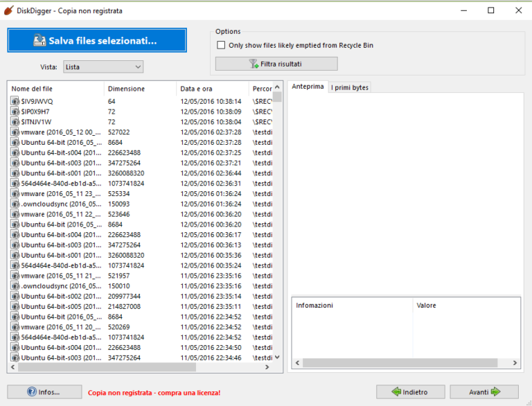Click the green right arrow icon on Avanti

(x=496, y=391)
